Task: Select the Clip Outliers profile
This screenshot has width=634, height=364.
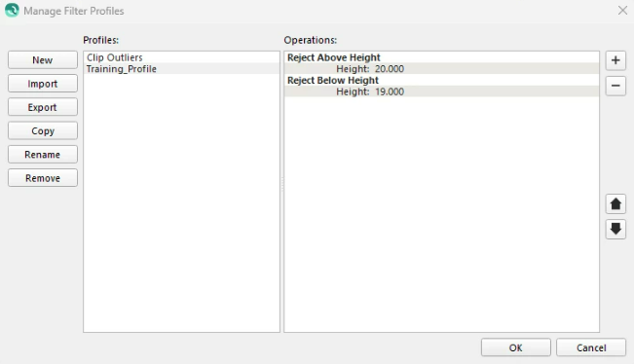Action: (181, 57)
